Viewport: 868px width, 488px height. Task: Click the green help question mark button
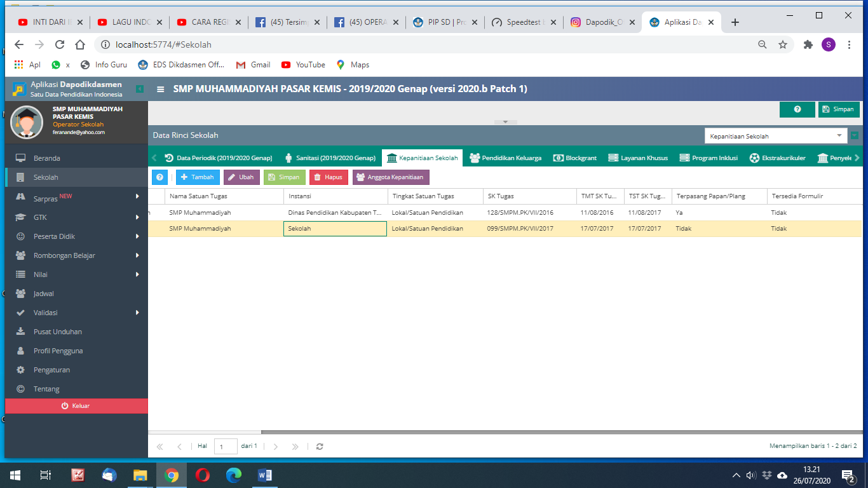point(797,109)
